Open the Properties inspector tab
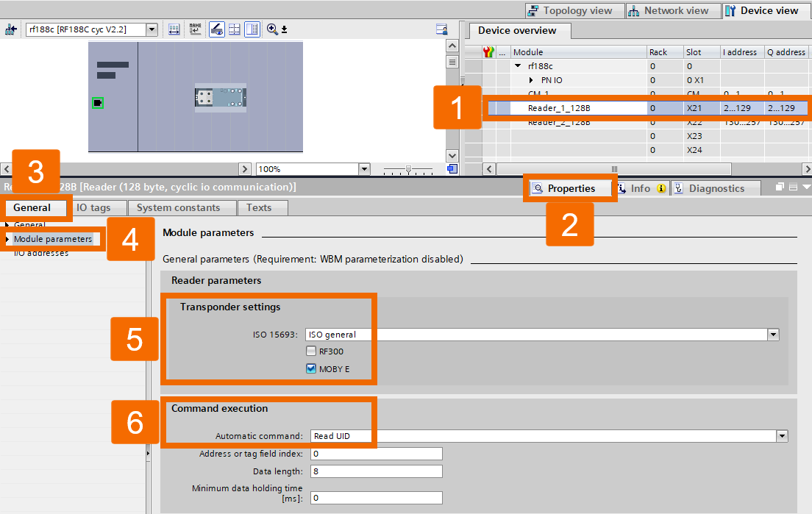The height and width of the screenshot is (514, 812). click(x=571, y=188)
